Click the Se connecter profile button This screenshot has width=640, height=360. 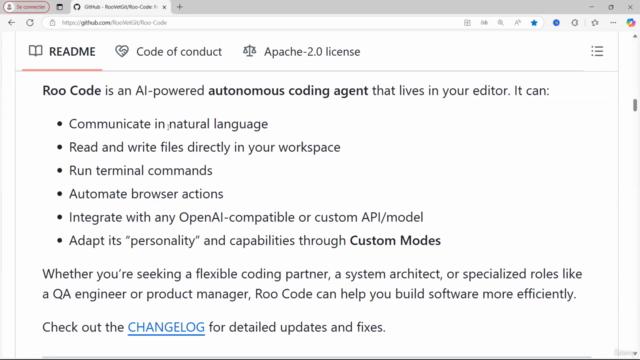coord(27,7)
